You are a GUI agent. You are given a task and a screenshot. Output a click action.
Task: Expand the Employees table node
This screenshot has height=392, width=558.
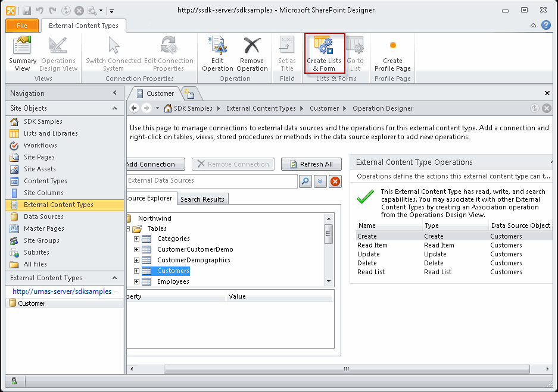(x=136, y=281)
